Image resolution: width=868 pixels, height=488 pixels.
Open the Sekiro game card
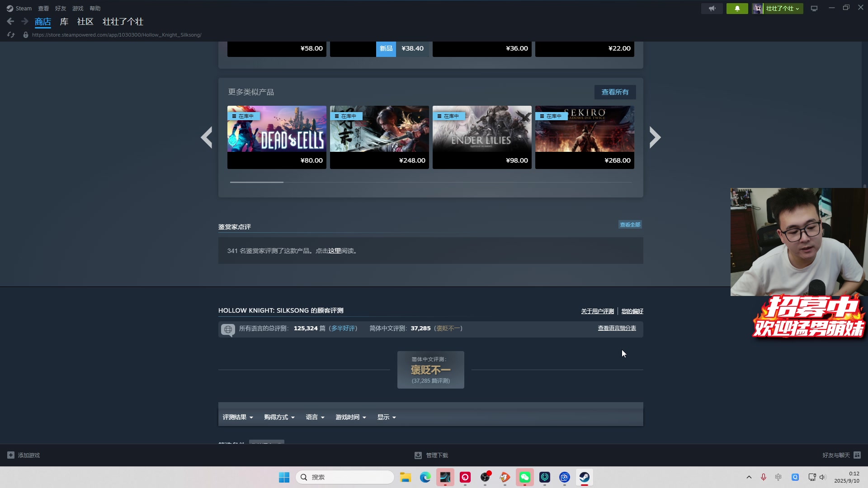(585, 137)
